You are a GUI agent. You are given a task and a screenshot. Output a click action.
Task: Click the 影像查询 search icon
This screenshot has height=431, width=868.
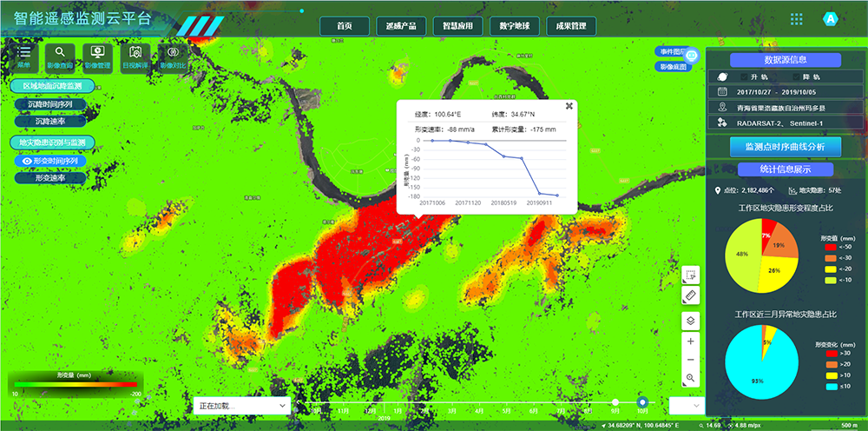(61, 54)
